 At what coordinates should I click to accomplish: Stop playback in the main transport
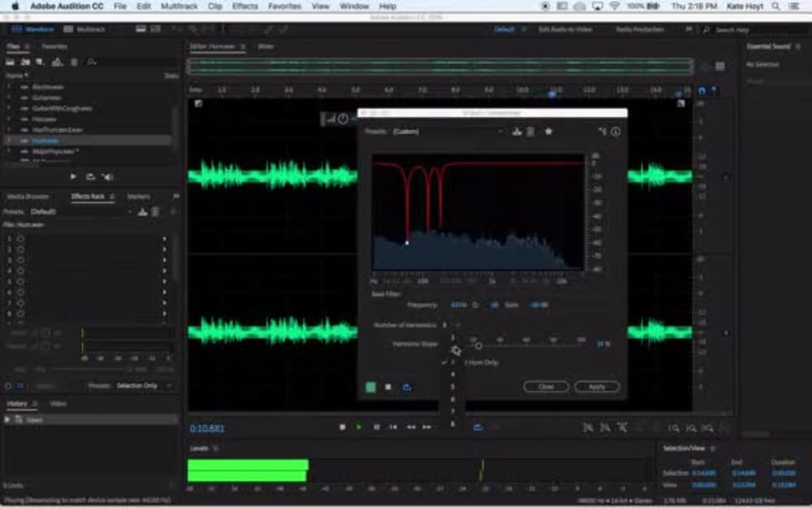click(x=343, y=428)
